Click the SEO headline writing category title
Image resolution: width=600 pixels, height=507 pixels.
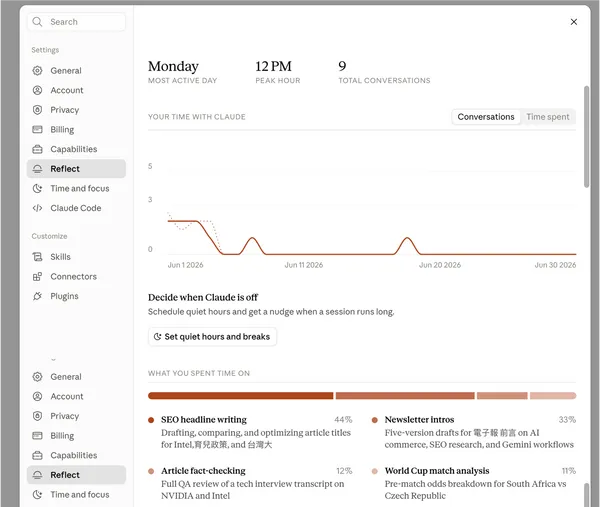point(204,420)
